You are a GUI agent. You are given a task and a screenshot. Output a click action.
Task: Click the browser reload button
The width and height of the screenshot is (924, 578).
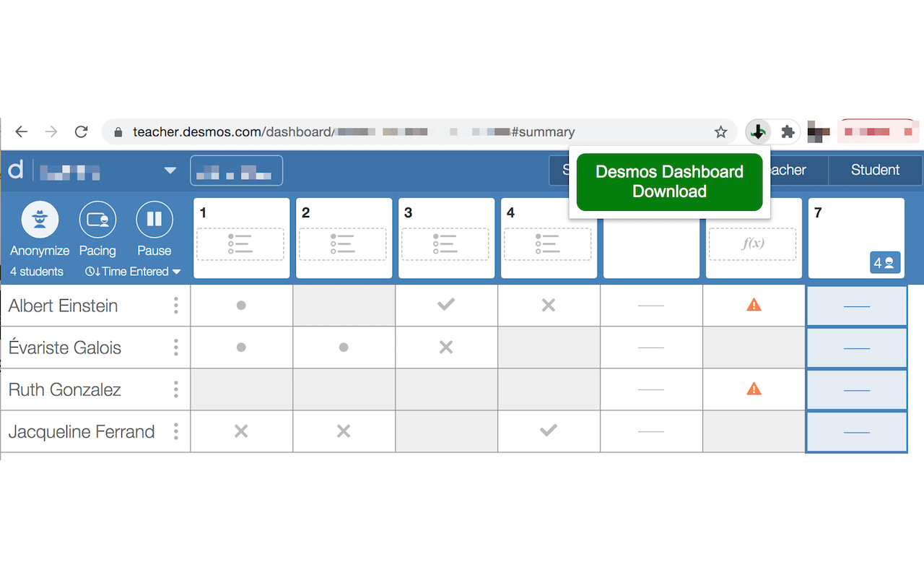[81, 131]
